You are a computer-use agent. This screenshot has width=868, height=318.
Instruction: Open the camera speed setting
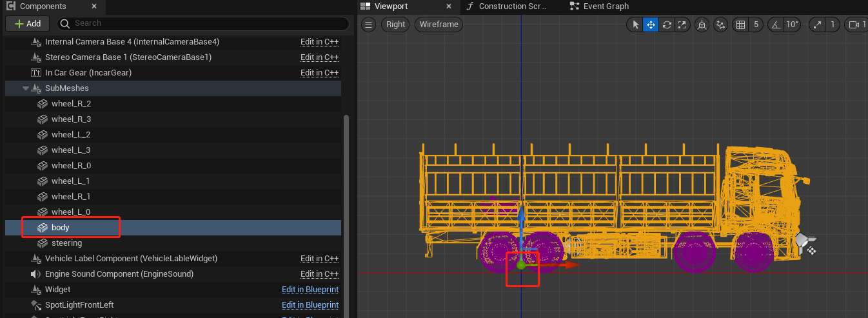(x=856, y=25)
